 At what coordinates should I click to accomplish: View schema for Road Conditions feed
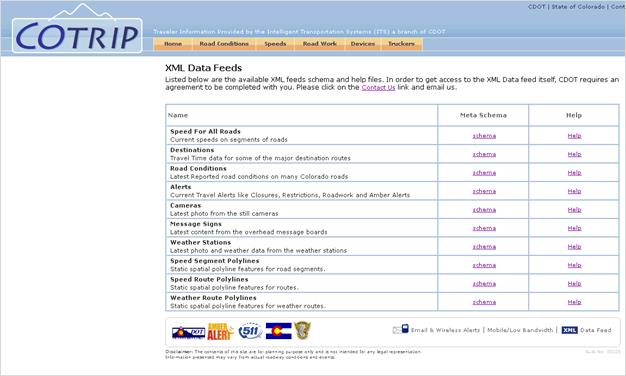[x=484, y=173]
